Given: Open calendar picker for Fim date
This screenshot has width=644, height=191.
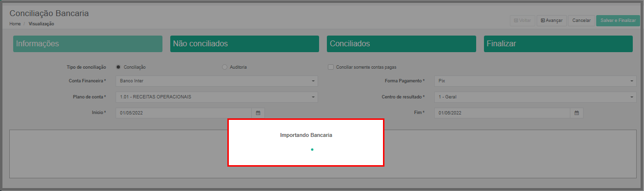Looking at the screenshot, I should point(577,113).
